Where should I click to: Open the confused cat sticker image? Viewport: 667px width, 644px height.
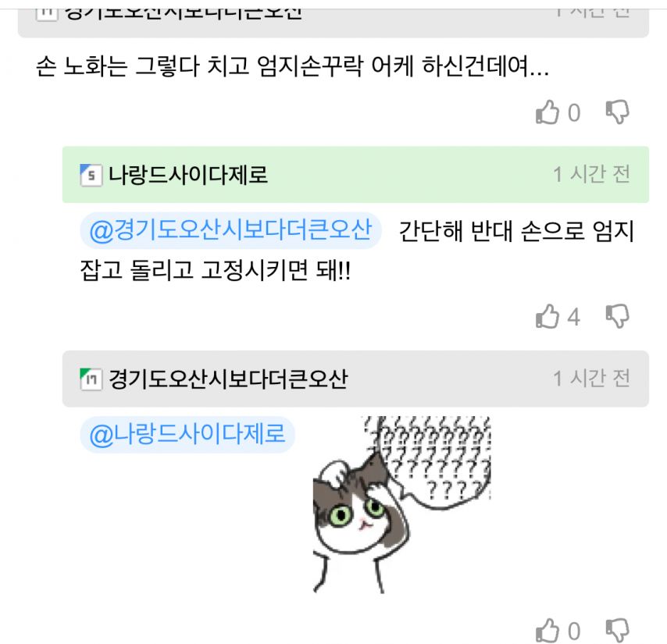401,505
